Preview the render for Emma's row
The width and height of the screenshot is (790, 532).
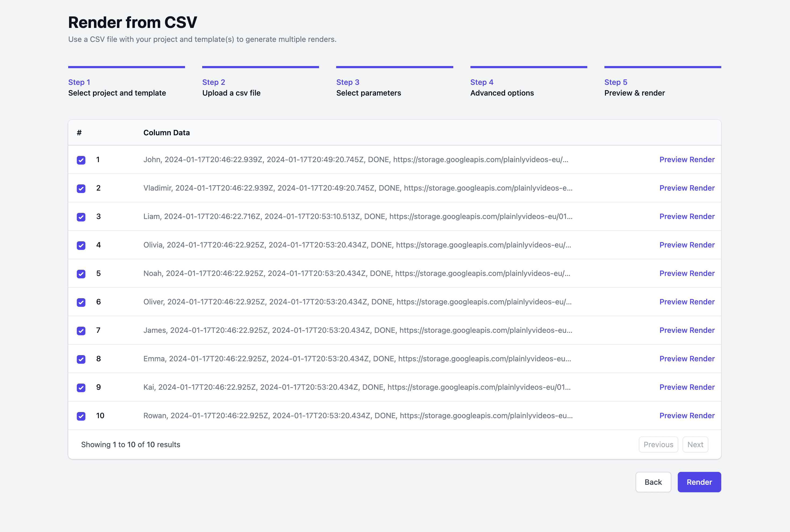pos(687,359)
